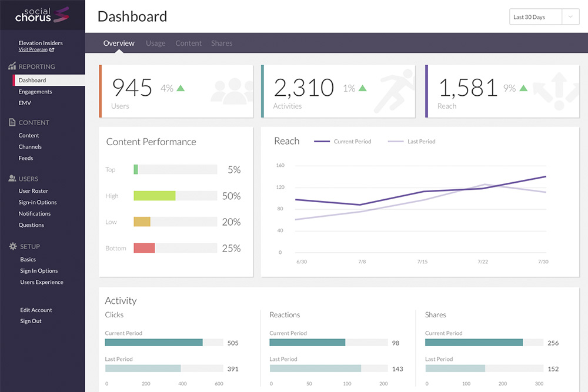Click the green up arrow beside 4%
This screenshot has width=588, height=392.
point(181,88)
